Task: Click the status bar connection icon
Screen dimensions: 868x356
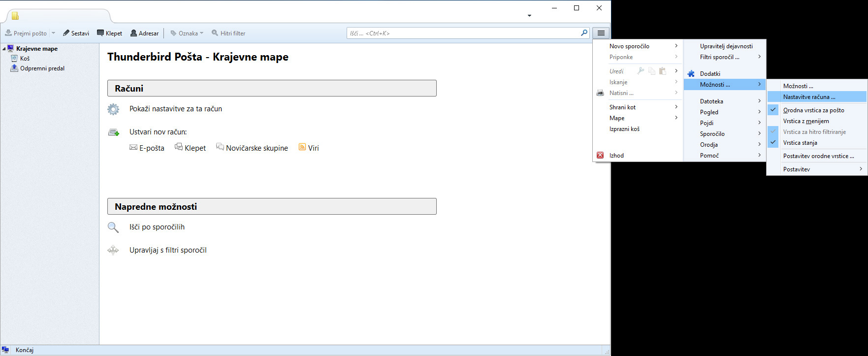Action: (5, 350)
